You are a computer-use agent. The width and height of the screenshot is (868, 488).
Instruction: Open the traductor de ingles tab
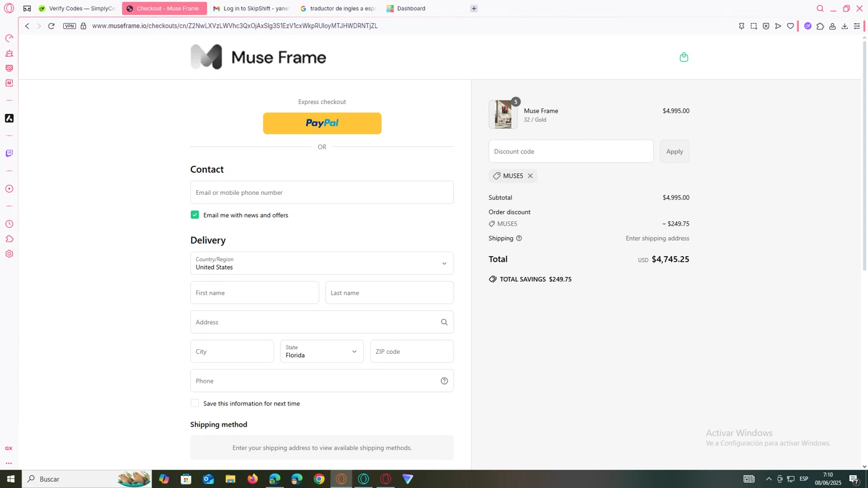click(x=339, y=9)
